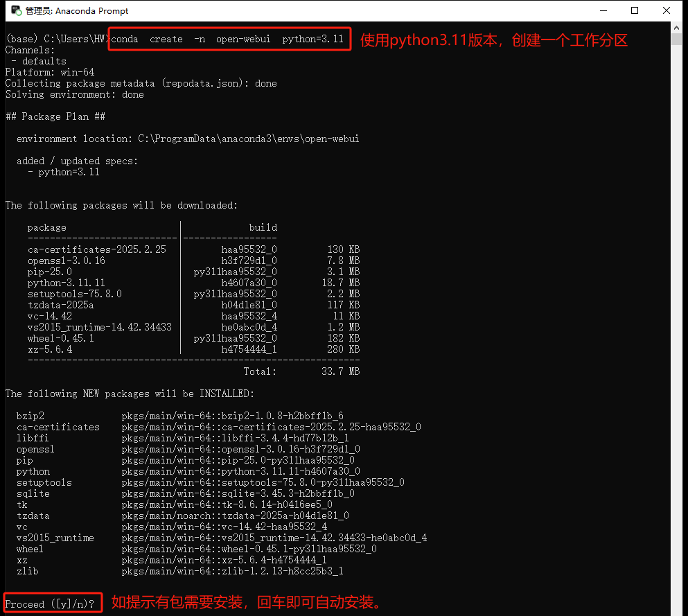Click 'pkgs/main/win-64::python-3.11.11-h4607a30_0' entry
The image size is (688, 616).
241,472
